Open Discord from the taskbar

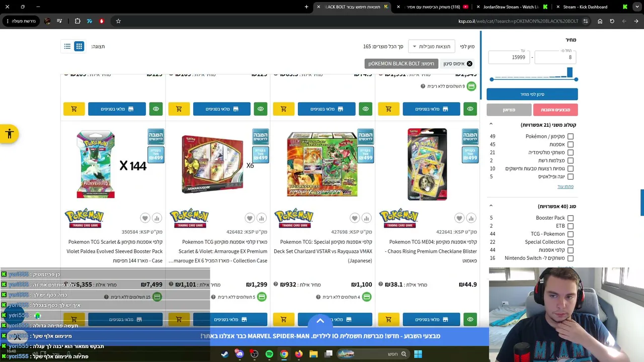[x=239, y=354]
